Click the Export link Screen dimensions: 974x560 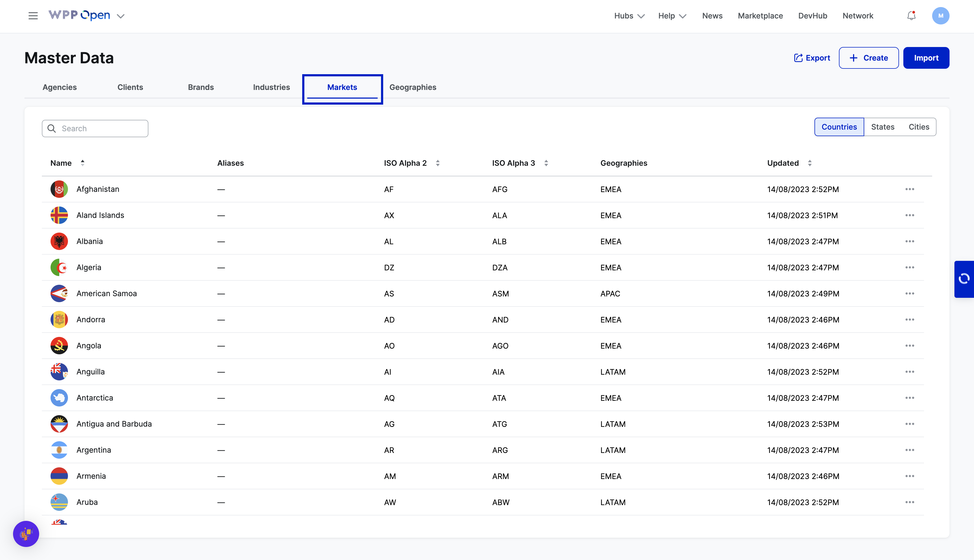pos(812,58)
